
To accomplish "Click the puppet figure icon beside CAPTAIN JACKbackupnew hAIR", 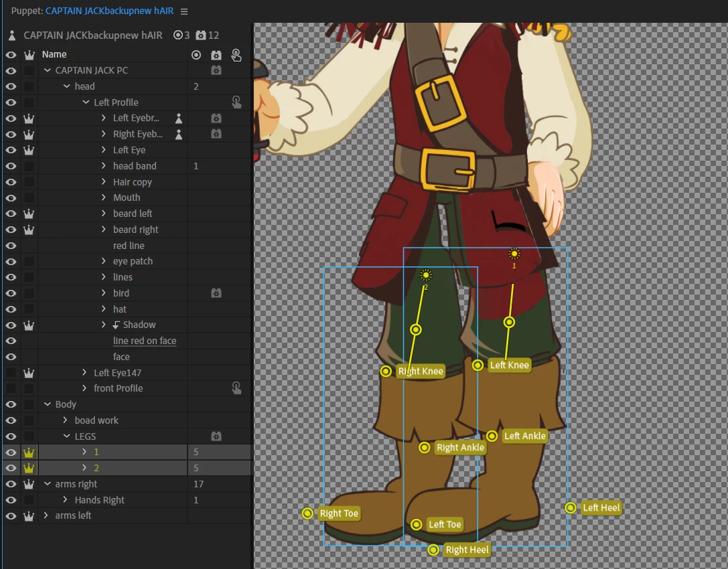I will point(13,35).
